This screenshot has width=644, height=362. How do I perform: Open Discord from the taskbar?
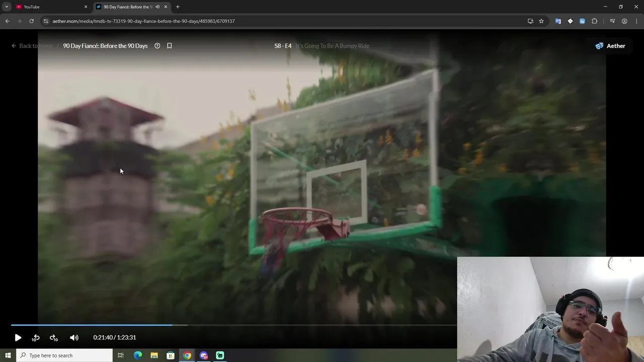(x=204, y=355)
